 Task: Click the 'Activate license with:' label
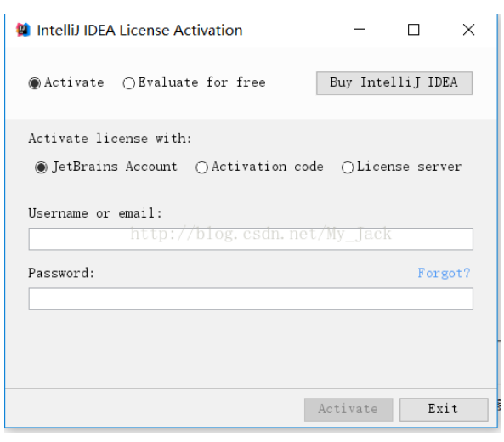click(110, 139)
